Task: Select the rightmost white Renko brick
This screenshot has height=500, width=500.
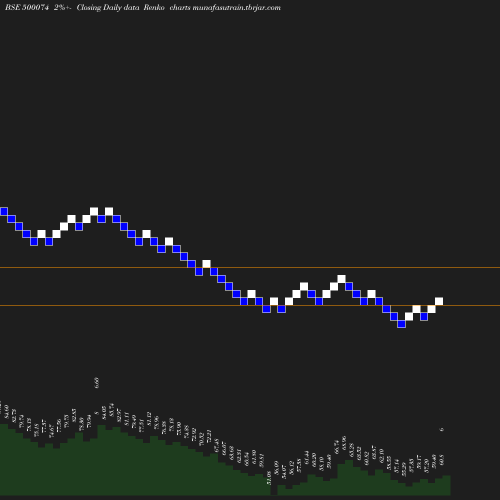Action: click(439, 301)
